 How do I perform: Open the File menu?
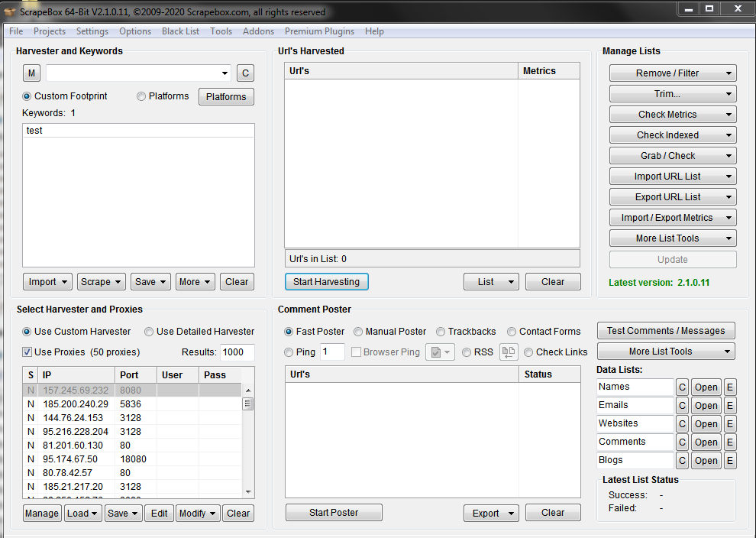(16, 31)
